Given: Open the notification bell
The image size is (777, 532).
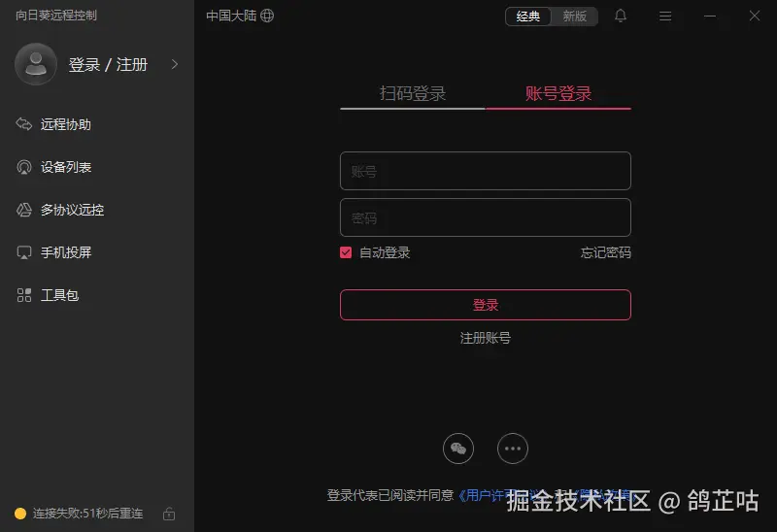Looking at the screenshot, I should 621,16.
